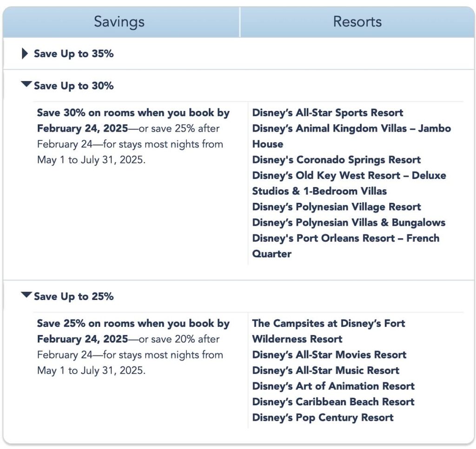Image resolution: width=476 pixels, height=449 pixels.
Task: Click the Save Up to 25% heading text
Action: tap(74, 297)
